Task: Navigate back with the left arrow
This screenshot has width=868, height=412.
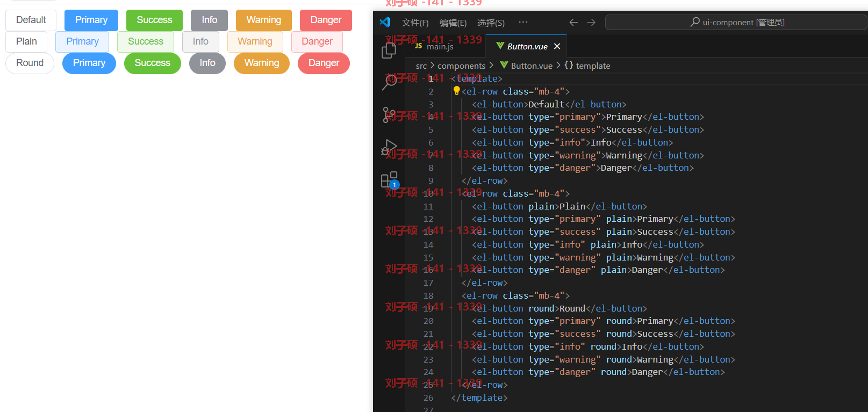Action: point(573,22)
